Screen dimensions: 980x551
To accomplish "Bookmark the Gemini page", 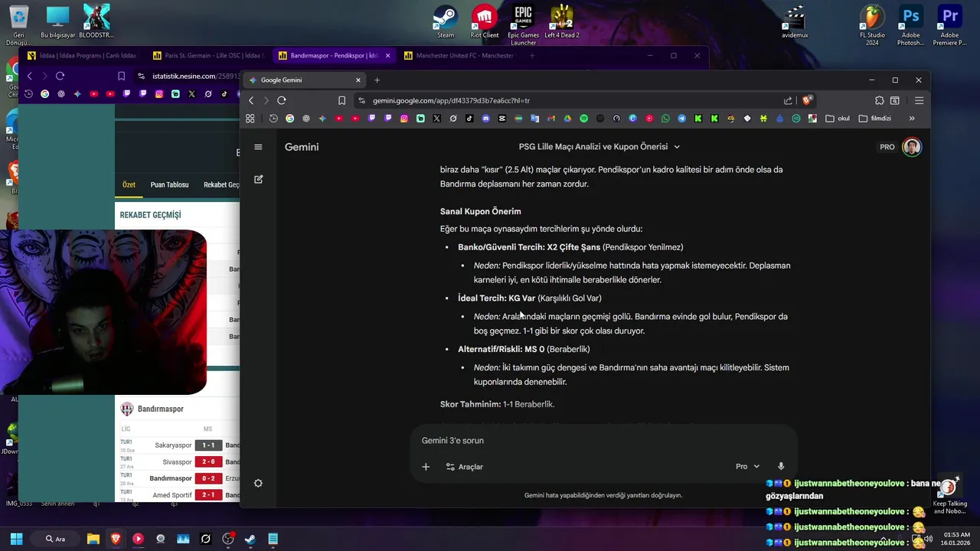I will [341, 100].
